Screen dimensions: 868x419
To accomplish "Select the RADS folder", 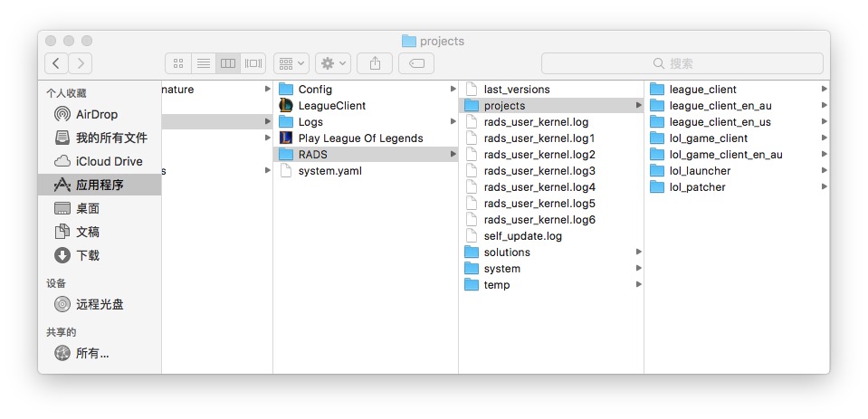I will tap(366, 155).
